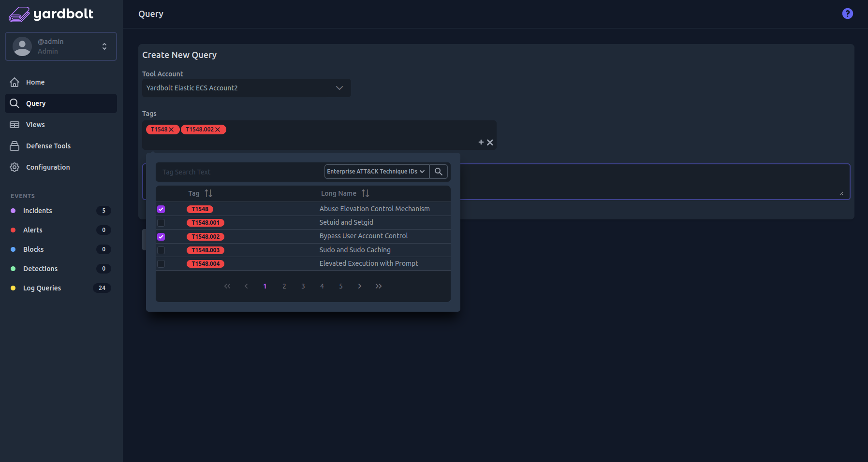
Task: Go to tags page 3
Action: [303, 286]
